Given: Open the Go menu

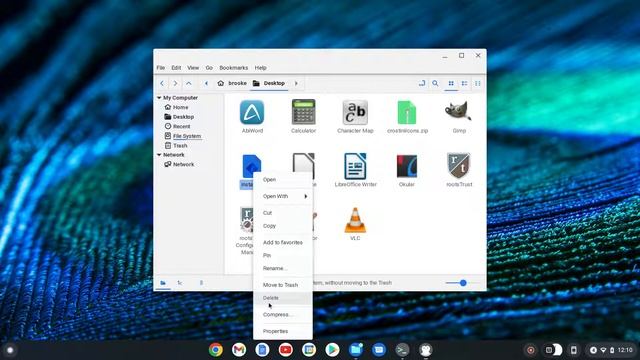Looking at the screenshot, I should click(x=209, y=68).
